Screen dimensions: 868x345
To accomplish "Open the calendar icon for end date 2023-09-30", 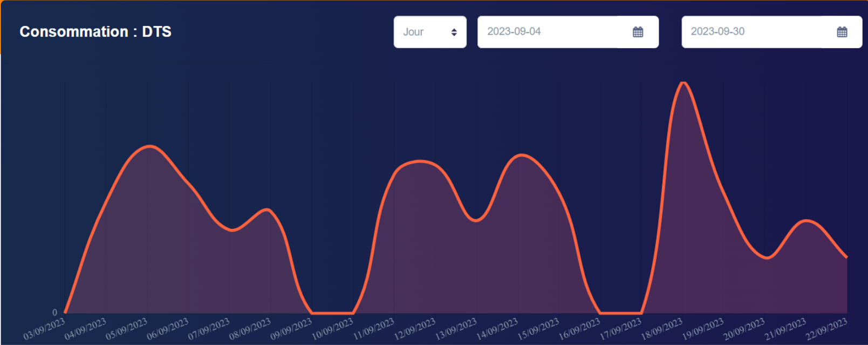I will [842, 32].
